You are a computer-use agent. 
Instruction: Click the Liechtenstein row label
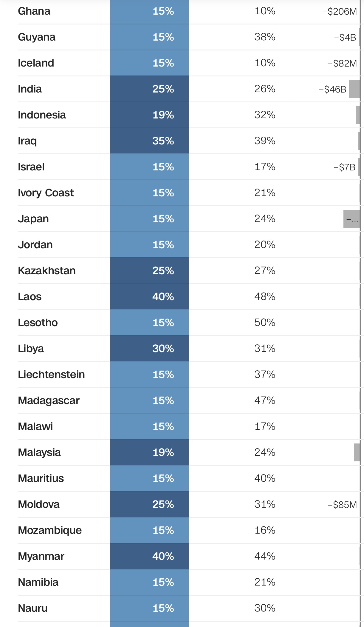51,375
